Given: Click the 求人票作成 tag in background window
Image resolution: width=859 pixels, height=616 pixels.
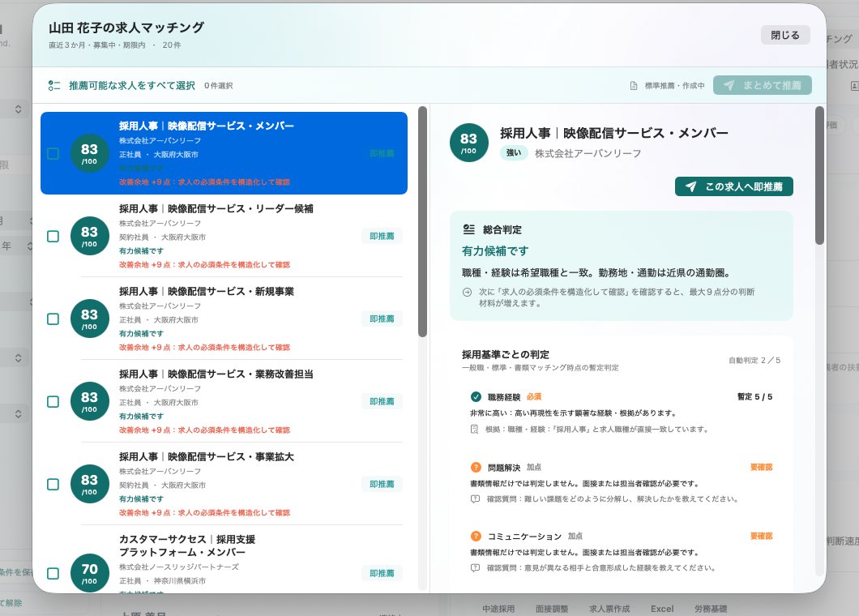Looking at the screenshot, I should (x=609, y=609).
